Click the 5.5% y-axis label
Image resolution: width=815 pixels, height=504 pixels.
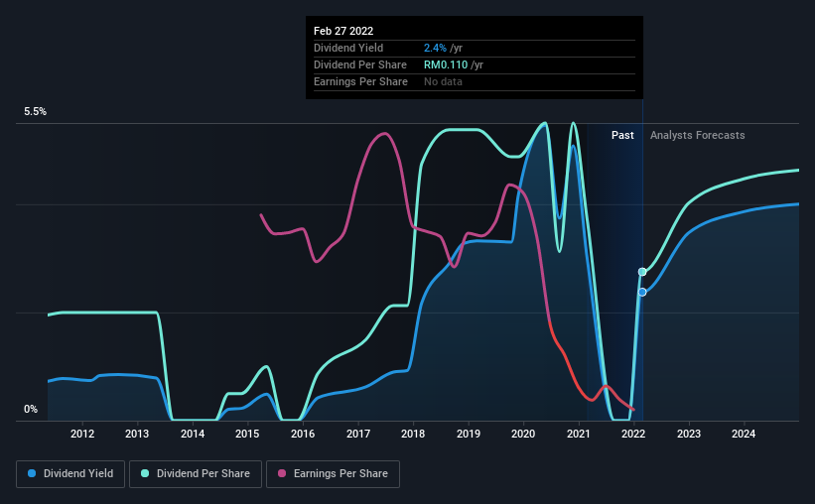pyautogui.click(x=36, y=112)
